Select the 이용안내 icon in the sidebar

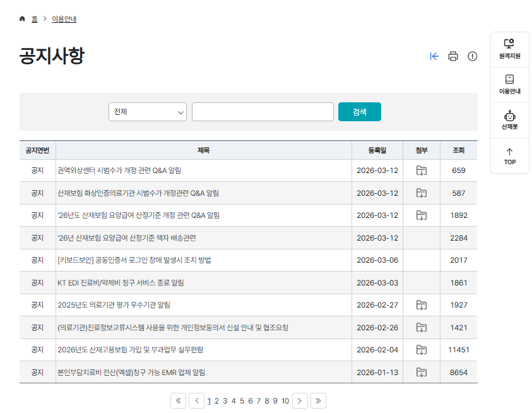[509, 85]
